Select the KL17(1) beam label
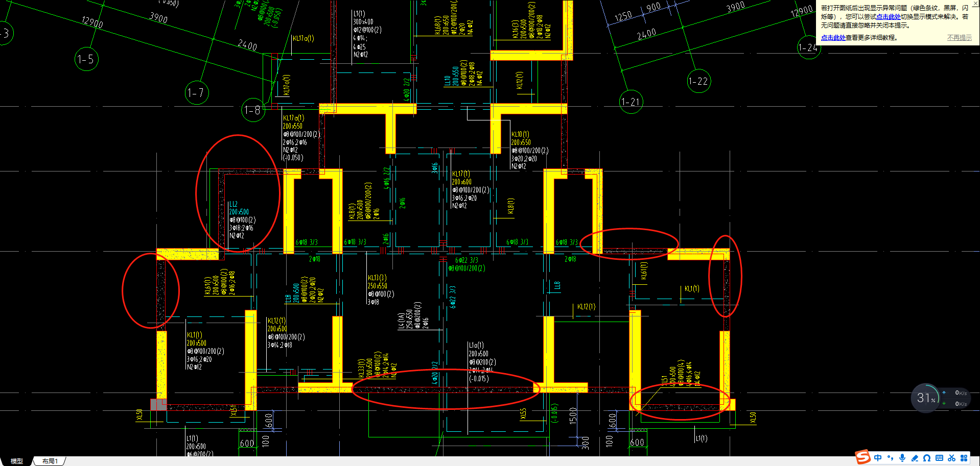Image resolution: width=980 pixels, height=466 pixels. pos(460,174)
